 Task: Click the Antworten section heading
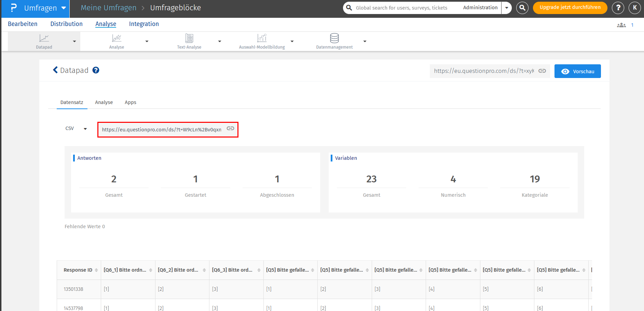[x=89, y=158]
